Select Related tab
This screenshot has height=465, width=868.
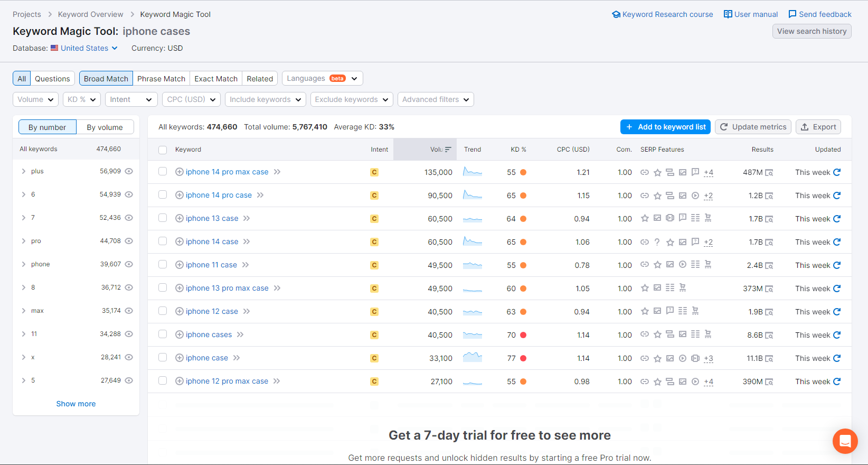pos(260,79)
